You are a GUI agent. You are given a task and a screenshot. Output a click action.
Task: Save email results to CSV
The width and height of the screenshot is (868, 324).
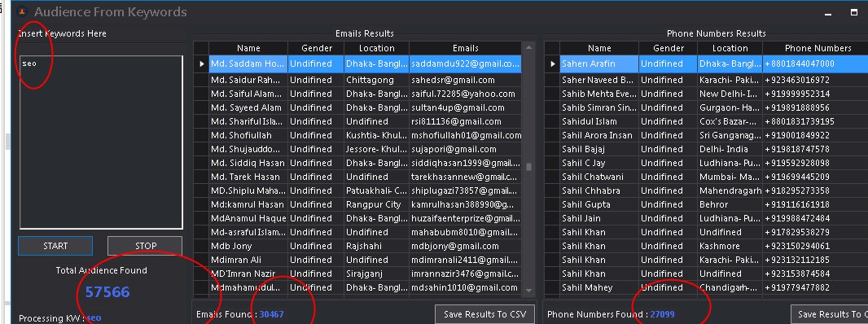click(x=485, y=314)
